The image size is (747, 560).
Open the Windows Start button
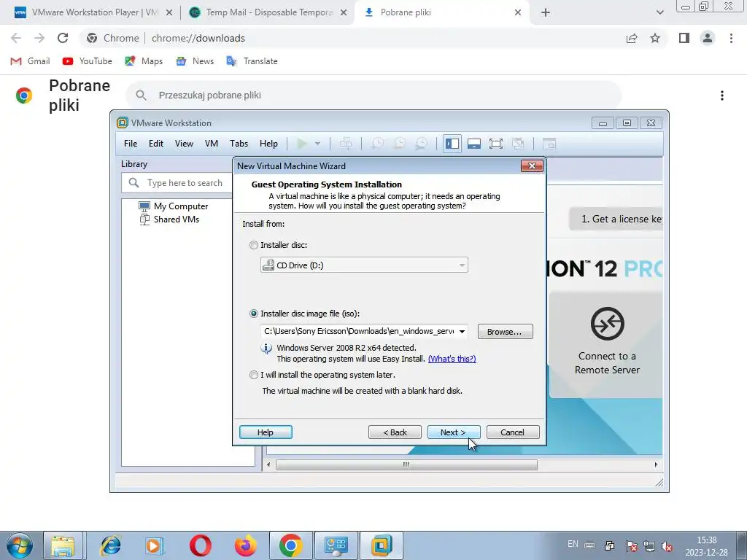pos(19,545)
